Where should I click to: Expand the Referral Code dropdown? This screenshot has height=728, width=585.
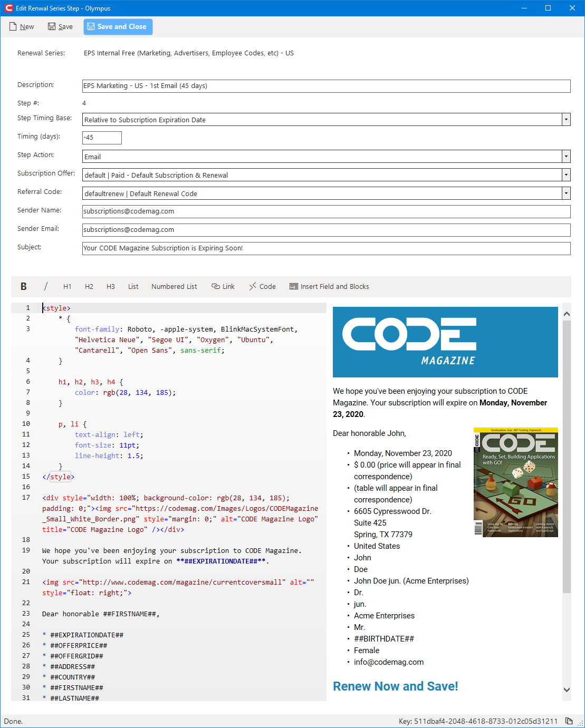(566, 193)
